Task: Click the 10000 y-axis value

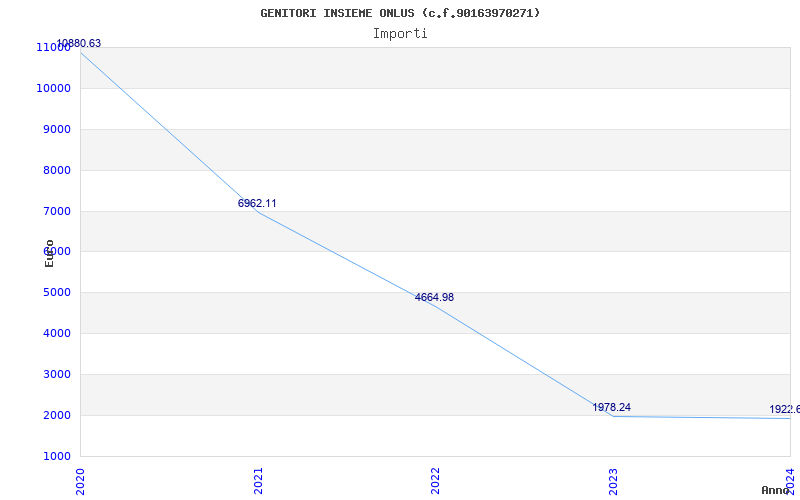Action: point(53,88)
